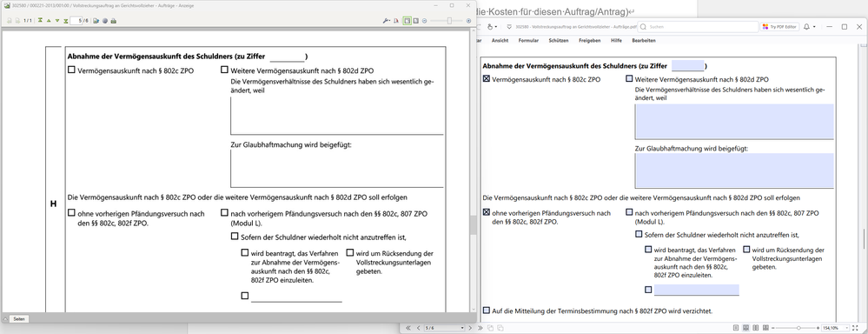
Task: Go to previous page in the PDF editor footer
Action: point(419,328)
